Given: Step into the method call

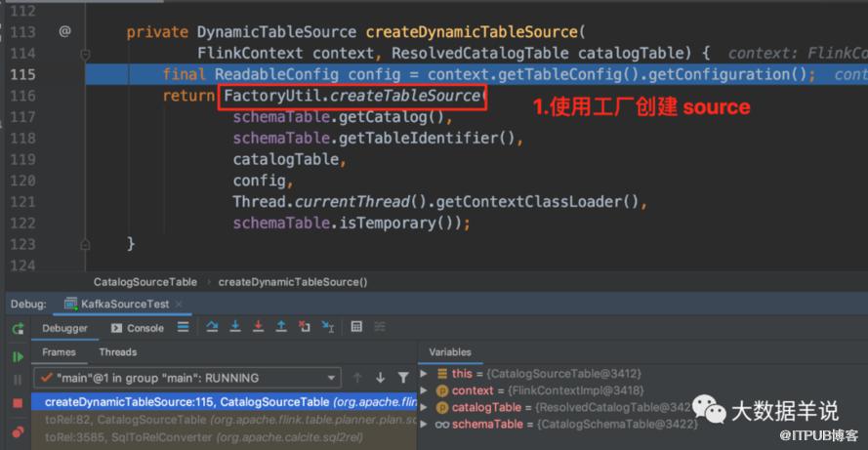Looking at the screenshot, I should (235, 327).
